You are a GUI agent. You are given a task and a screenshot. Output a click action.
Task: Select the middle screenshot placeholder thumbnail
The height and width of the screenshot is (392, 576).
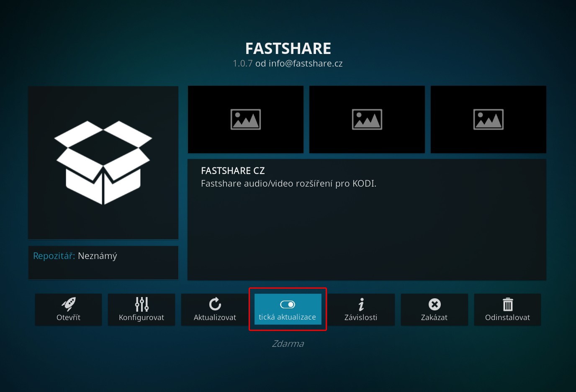(x=367, y=120)
